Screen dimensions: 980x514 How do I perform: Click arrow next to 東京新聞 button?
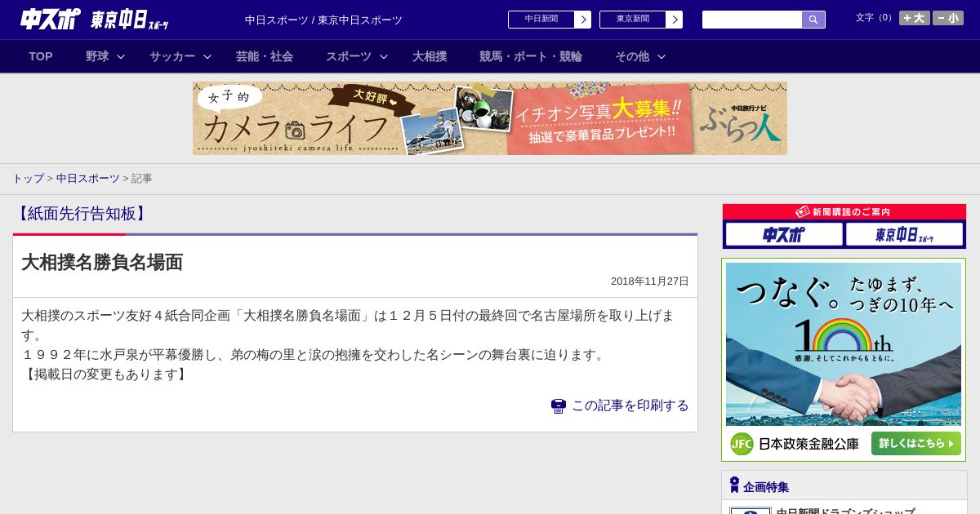pyautogui.click(x=675, y=20)
